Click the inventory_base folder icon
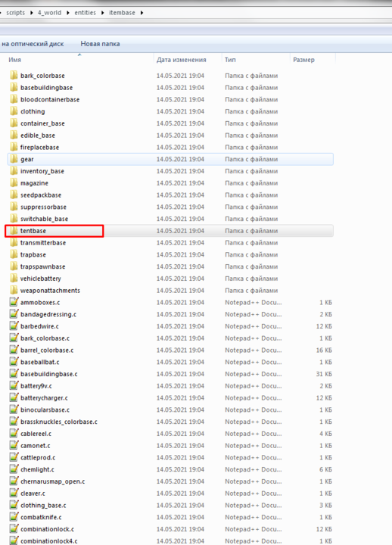The image size is (392, 545). tap(14, 171)
